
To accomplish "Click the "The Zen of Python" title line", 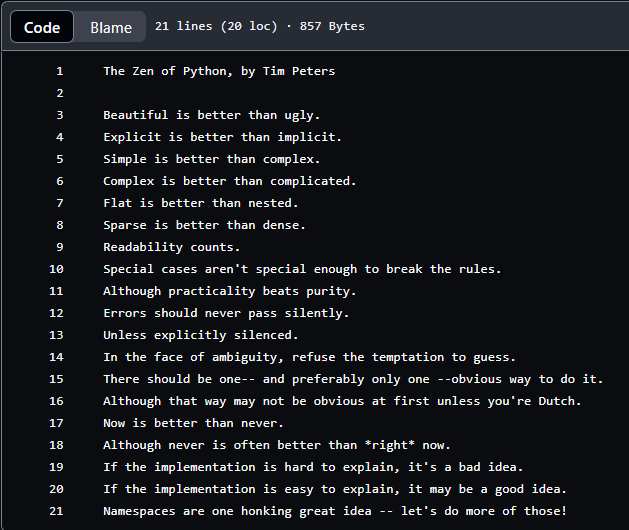I will tap(219, 71).
